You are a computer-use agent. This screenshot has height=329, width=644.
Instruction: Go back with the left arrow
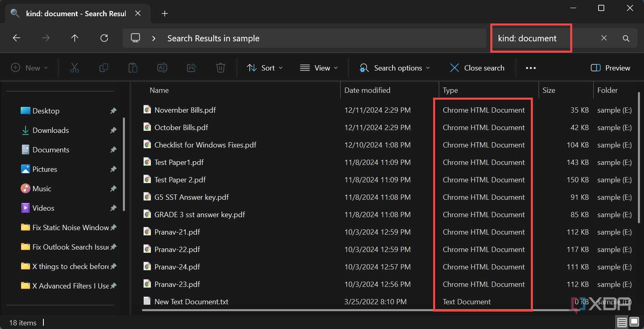pos(17,38)
